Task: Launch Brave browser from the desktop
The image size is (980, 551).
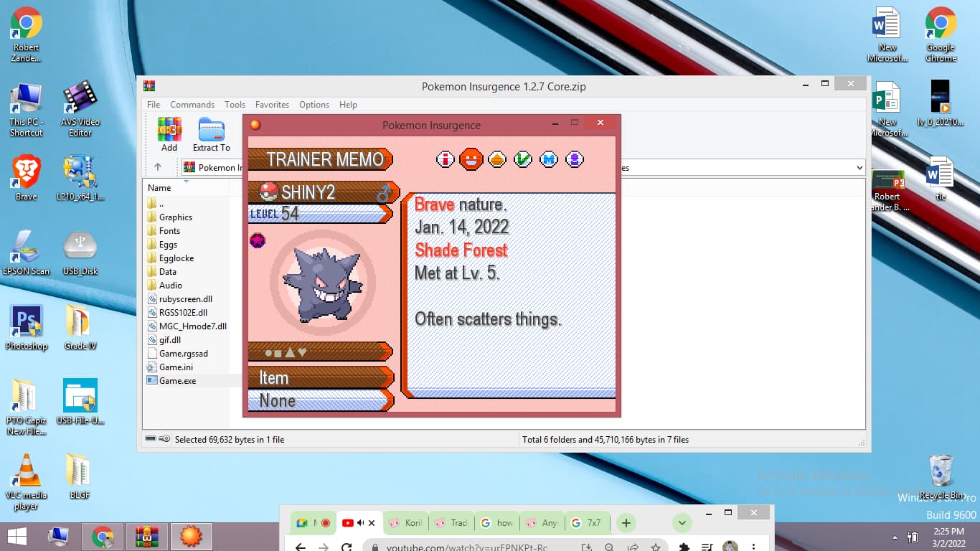Action: coord(27,179)
